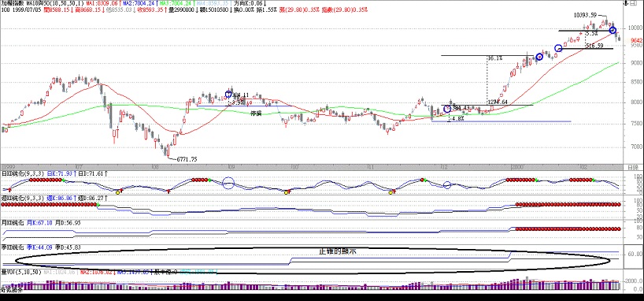Click the blue circle marker near 10000 level
This screenshot has height=301, width=644.
pos(613,30)
